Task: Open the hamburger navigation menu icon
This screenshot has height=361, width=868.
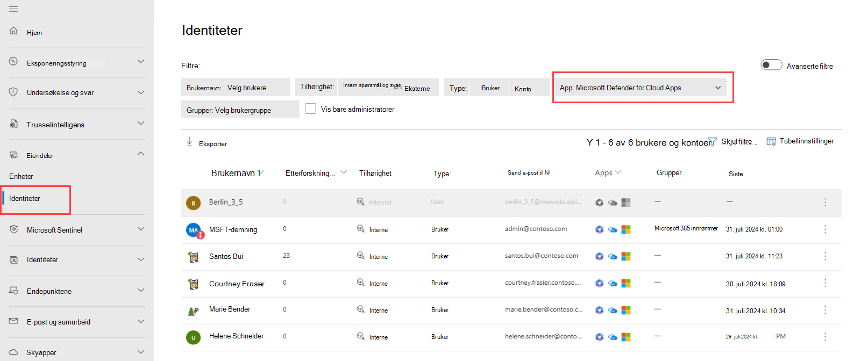Action: (x=13, y=9)
